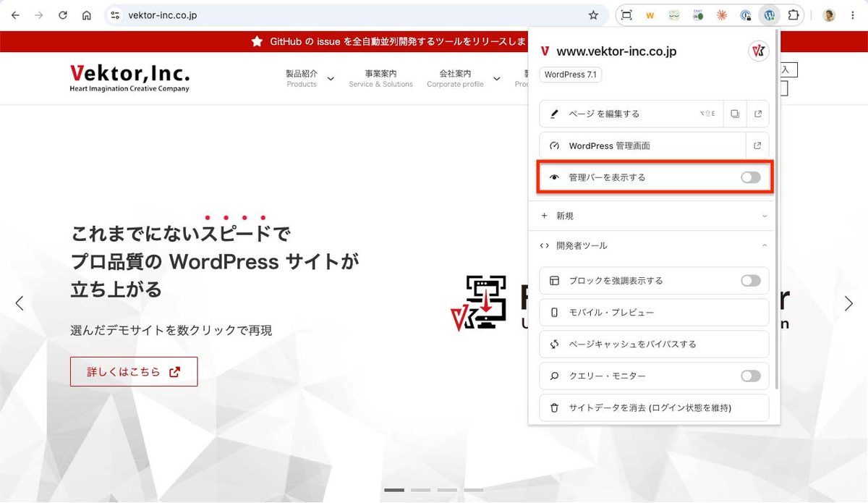Open ページを編集する in a new tab icon
The height and width of the screenshot is (503, 868).
click(x=757, y=114)
